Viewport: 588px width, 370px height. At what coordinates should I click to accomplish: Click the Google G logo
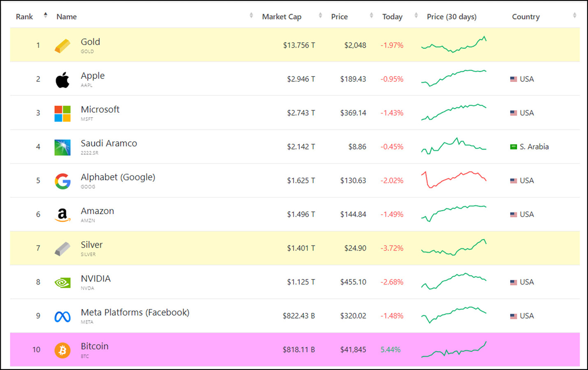click(x=63, y=181)
